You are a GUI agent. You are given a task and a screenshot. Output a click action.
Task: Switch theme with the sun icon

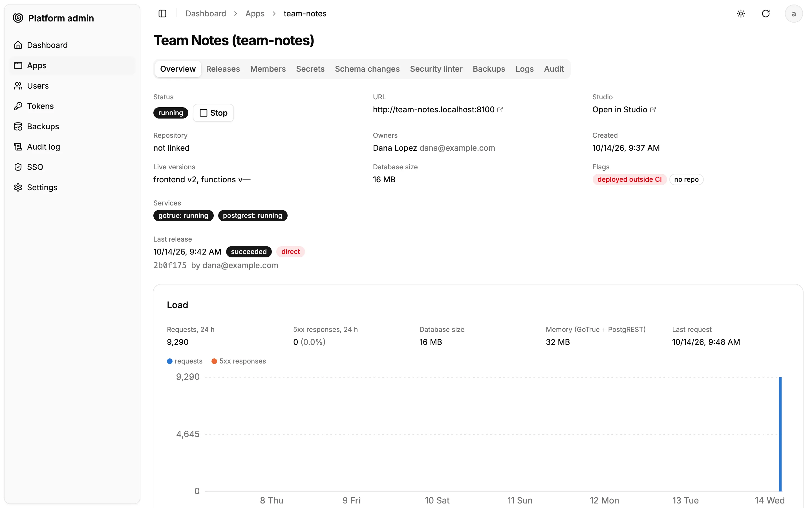pos(741,14)
